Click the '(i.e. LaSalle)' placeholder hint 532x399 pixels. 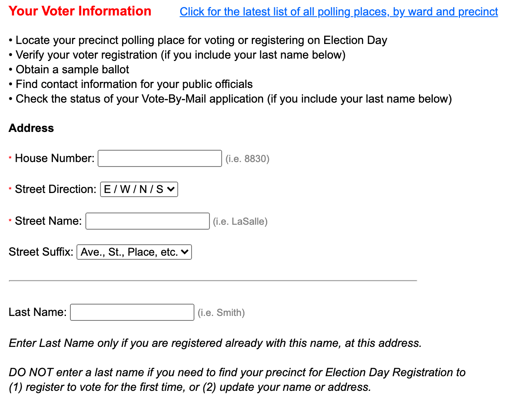pos(240,221)
